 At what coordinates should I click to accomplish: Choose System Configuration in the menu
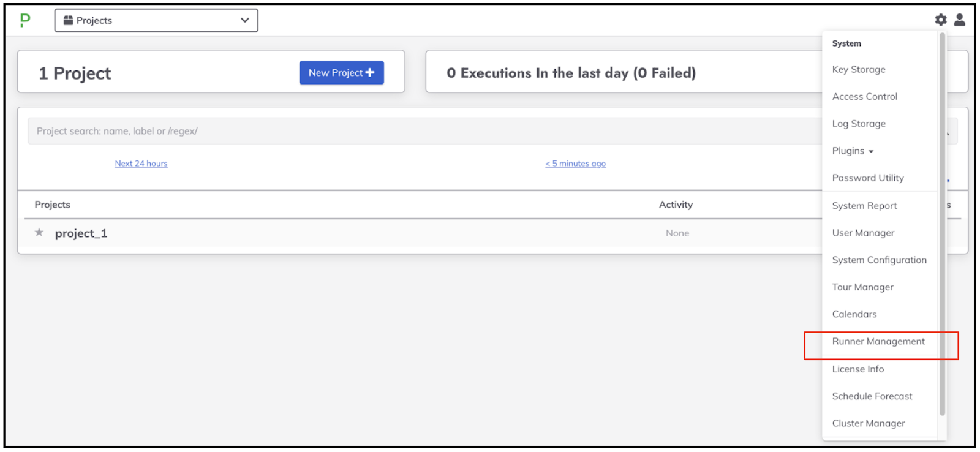pyautogui.click(x=879, y=260)
